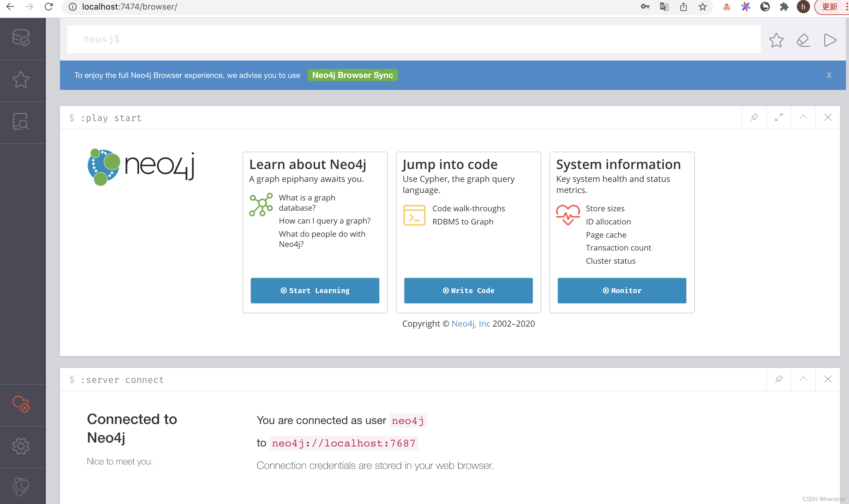Toggle fullscreen for :play start panel
This screenshot has width=849, height=504.
778,117
